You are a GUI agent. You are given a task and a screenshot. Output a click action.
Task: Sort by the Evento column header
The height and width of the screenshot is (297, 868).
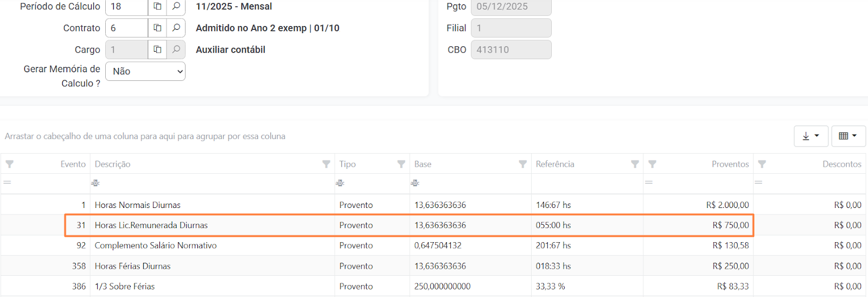tap(73, 164)
